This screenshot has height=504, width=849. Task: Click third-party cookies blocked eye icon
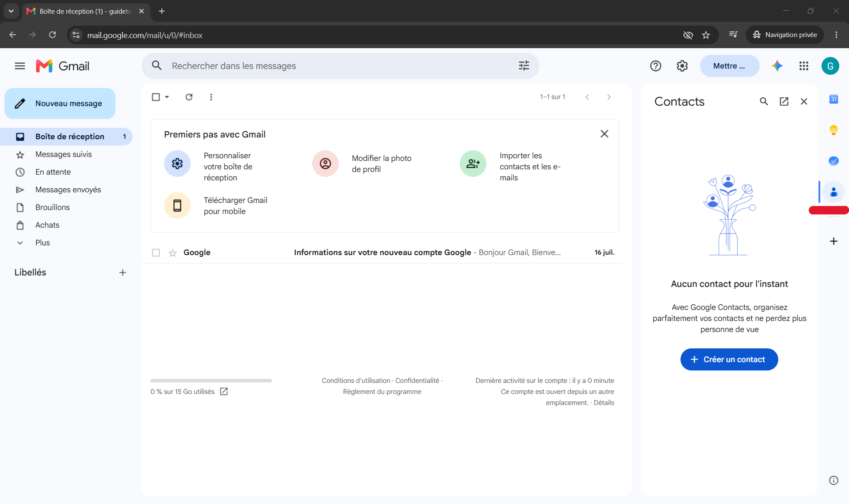pos(688,35)
